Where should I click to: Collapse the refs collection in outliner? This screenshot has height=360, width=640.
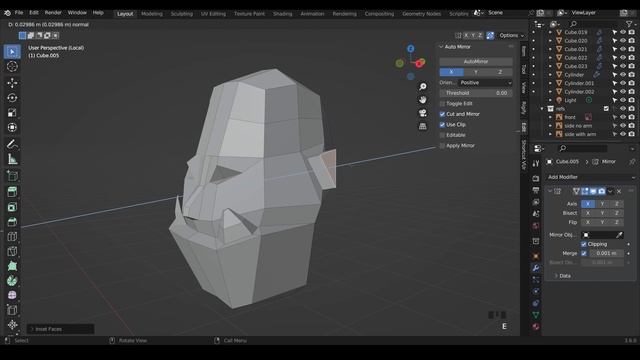542,109
